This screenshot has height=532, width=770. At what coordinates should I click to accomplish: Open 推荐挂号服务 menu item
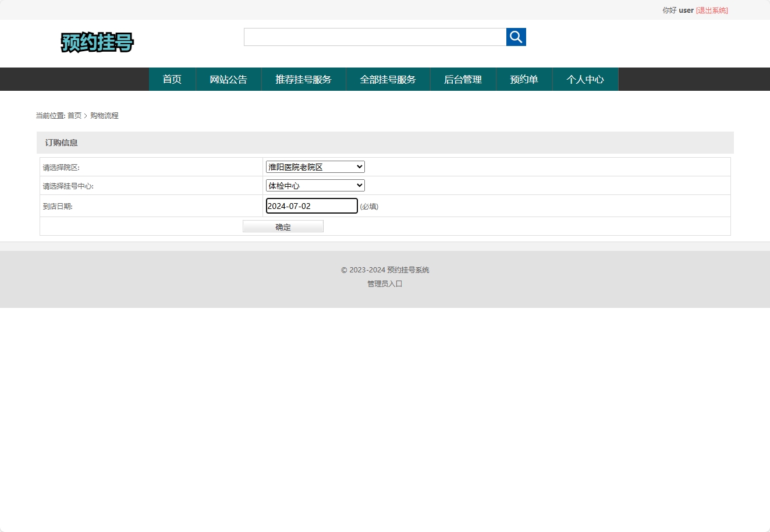[304, 79]
